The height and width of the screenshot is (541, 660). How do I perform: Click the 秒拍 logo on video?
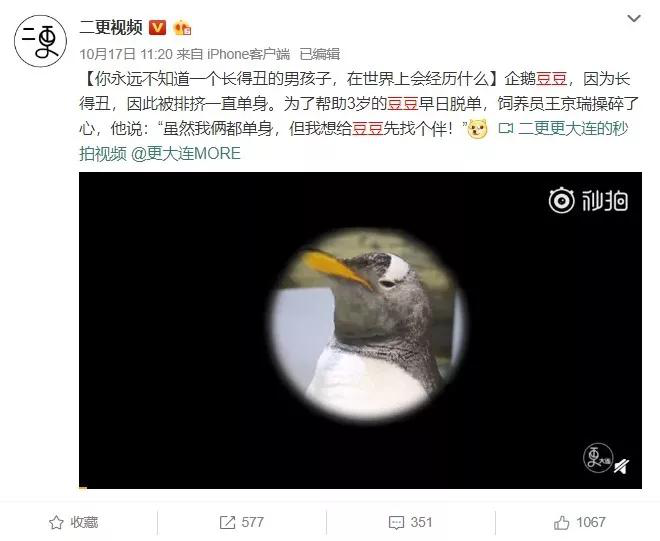(588, 200)
